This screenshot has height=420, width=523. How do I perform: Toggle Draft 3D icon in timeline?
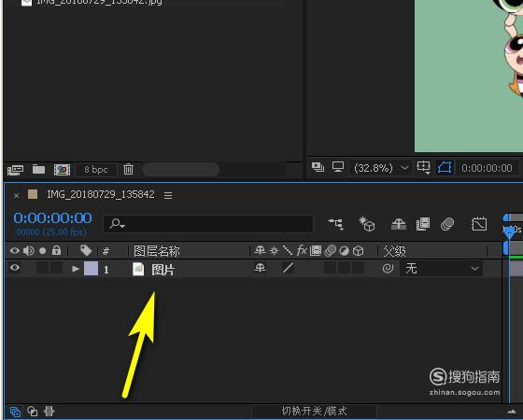tap(367, 224)
